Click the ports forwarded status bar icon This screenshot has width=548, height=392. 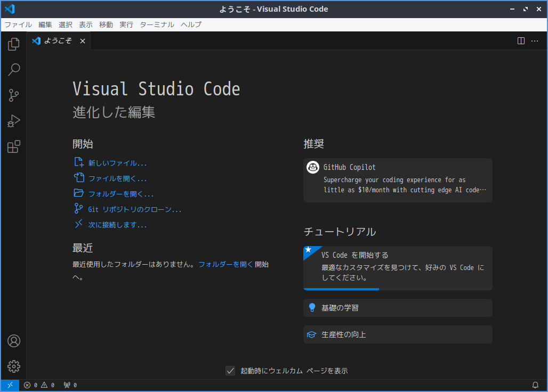70,385
